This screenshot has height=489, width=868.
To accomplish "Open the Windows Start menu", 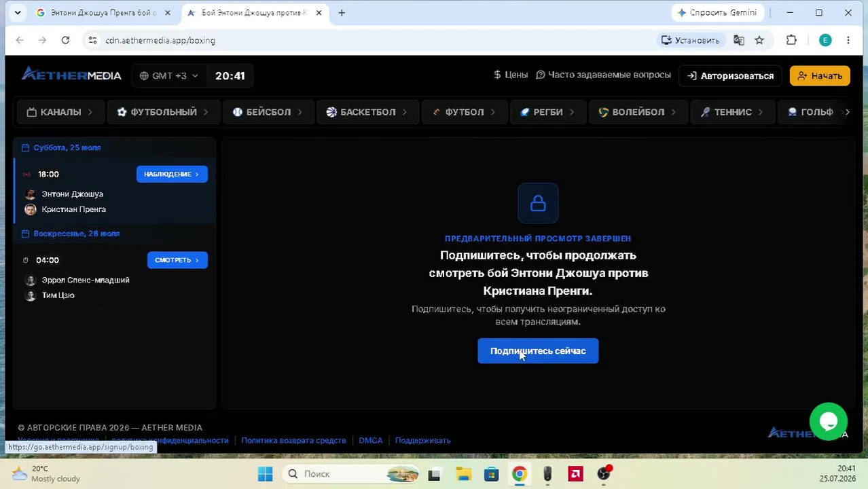I will click(x=265, y=474).
